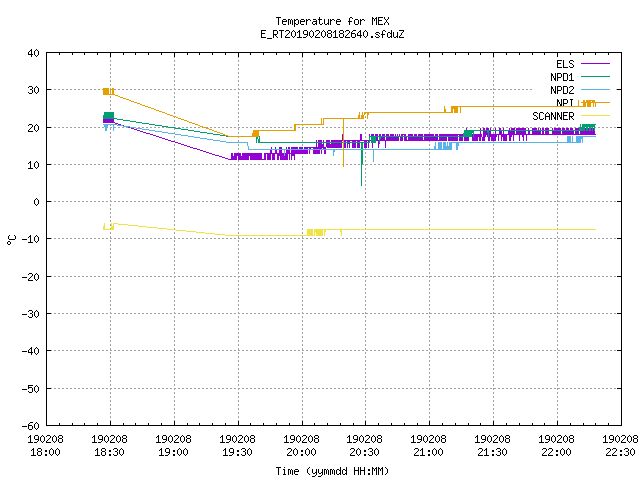Click the green NPD1 legend line sample
This screenshot has width=640, height=480.
tap(595, 76)
